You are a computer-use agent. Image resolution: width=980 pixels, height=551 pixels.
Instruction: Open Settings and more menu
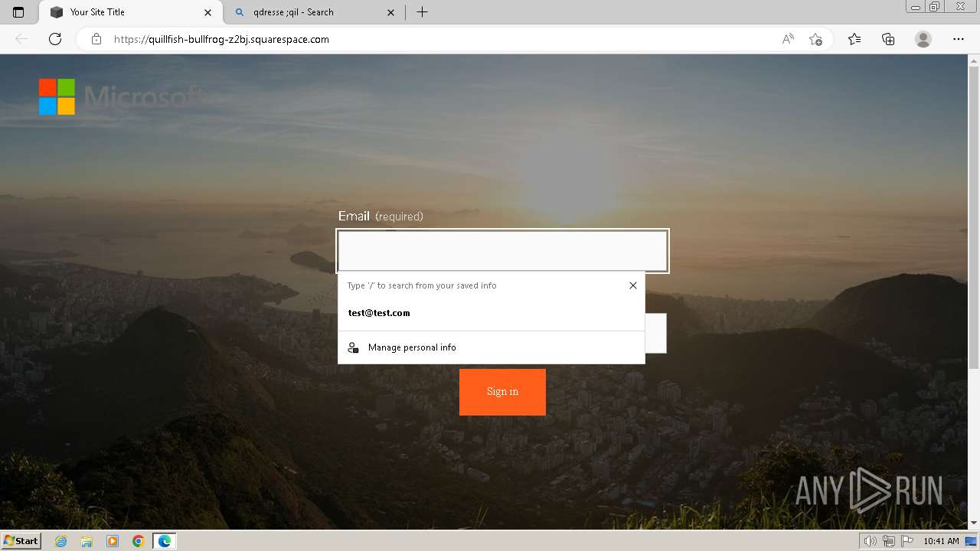pyautogui.click(x=959, y=39)
